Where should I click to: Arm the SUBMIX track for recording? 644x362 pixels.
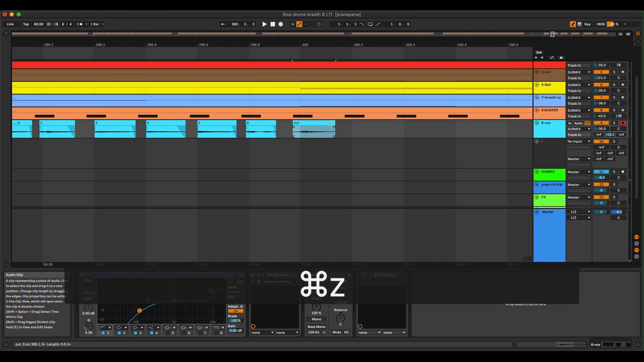623,172
